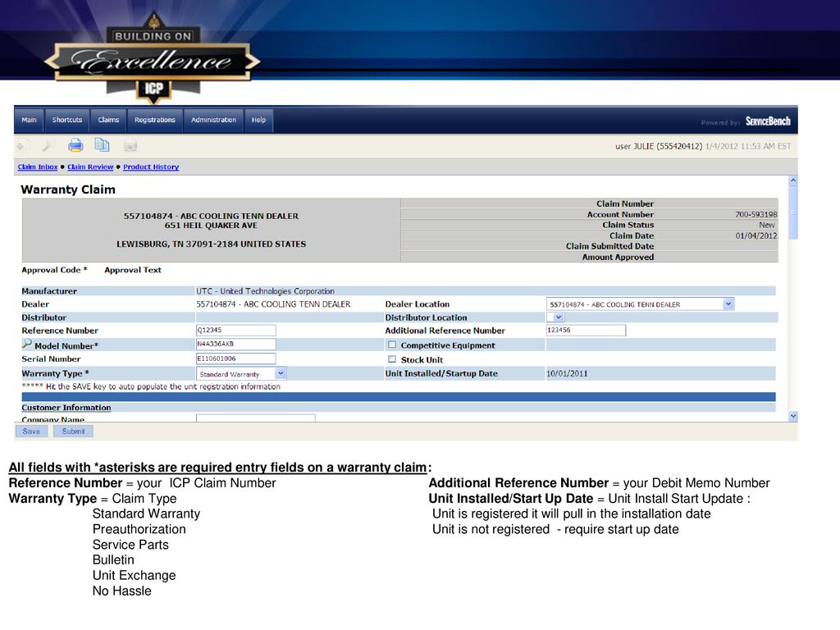Click the scrollbar up arrow
The height and width of the screenshot is (630, 840).
[793, 181]
